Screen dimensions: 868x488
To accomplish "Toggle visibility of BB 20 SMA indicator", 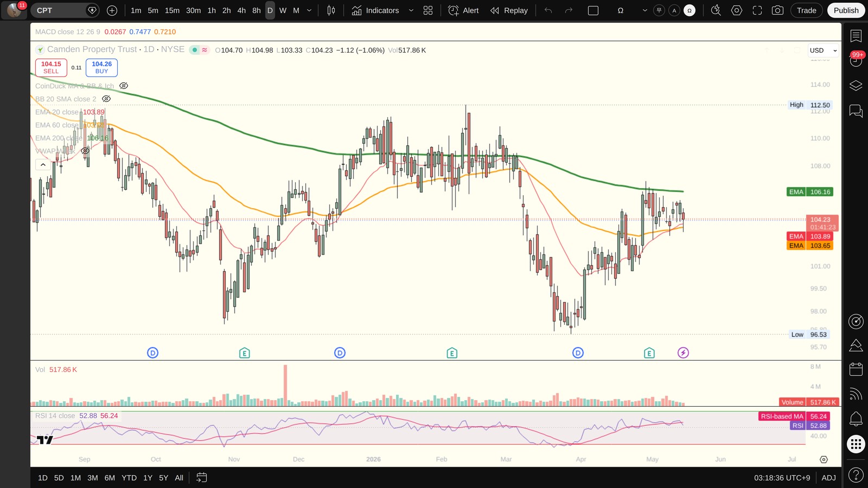I will pyautogui.click(x=106, y=99).
